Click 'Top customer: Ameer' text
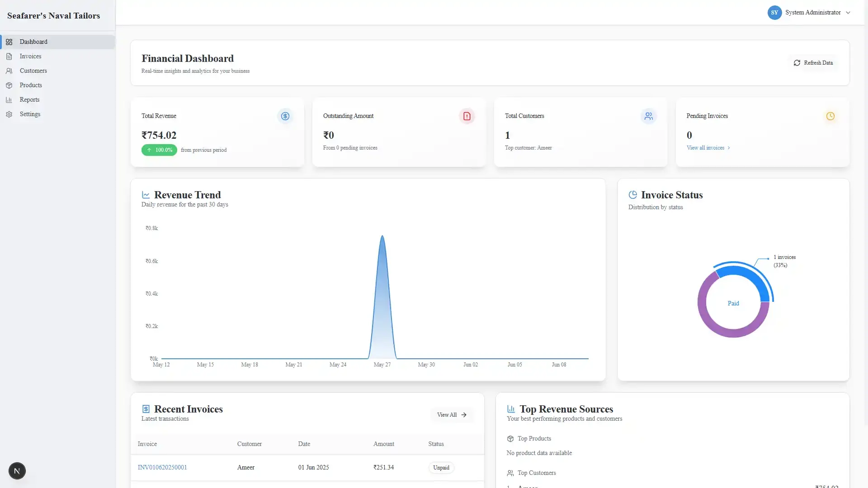The width and height of the screenshot is (868, 488). click(x=528, y=148)
